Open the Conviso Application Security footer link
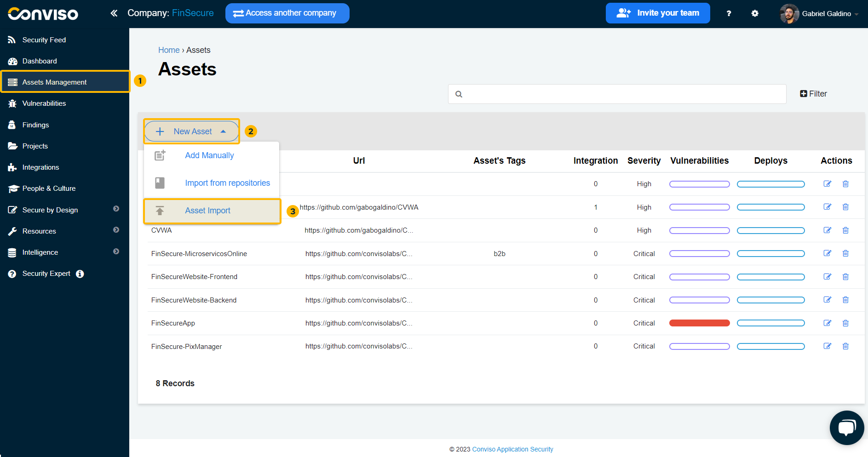868x457 pixels. pos(512,449)
